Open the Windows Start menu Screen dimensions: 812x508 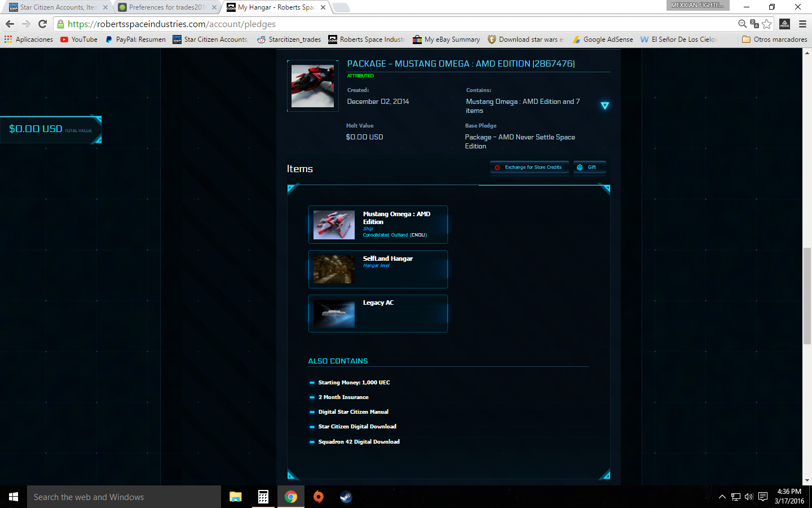[x=14, y=497]
